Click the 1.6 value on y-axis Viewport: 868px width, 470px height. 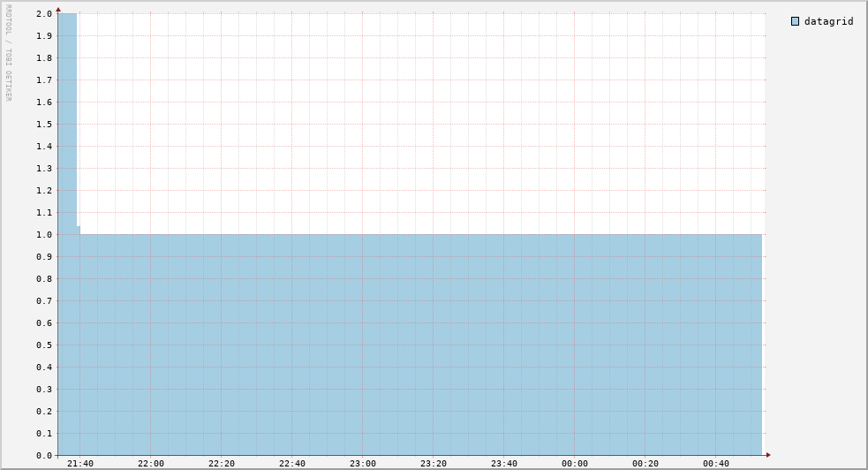point(44,102)
